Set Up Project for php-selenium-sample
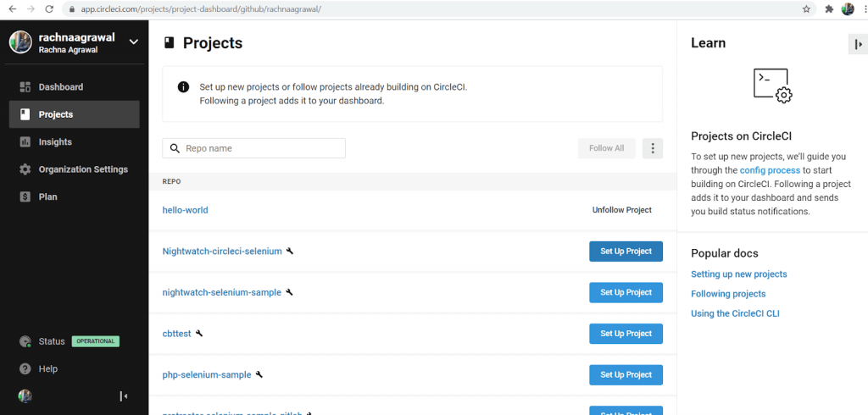868x415 pixels. click(x=626, y=374)
